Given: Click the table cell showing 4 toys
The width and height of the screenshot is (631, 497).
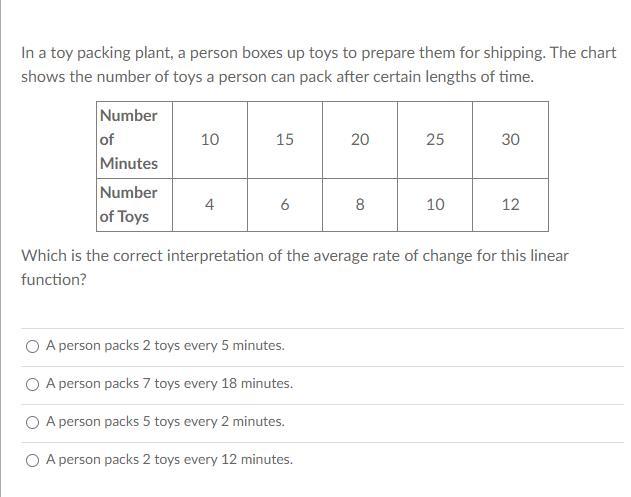Looking at the screenshot, I should tap(209, 204).
